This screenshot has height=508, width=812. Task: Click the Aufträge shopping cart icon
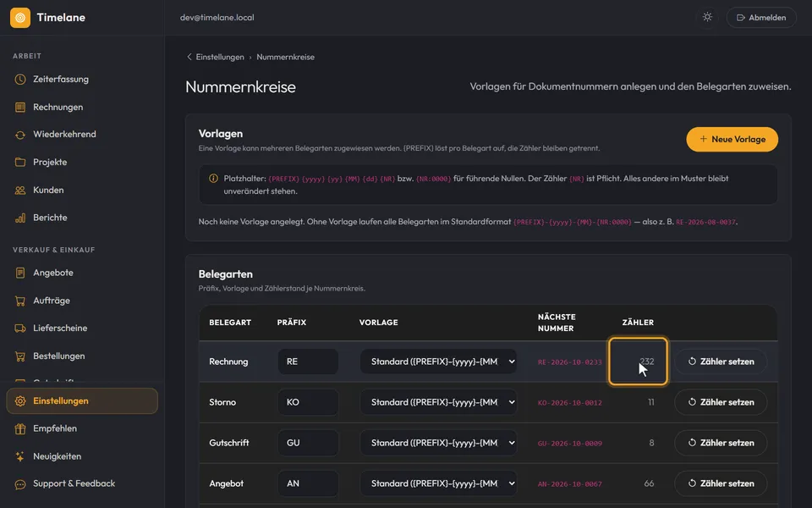point(20,301)
